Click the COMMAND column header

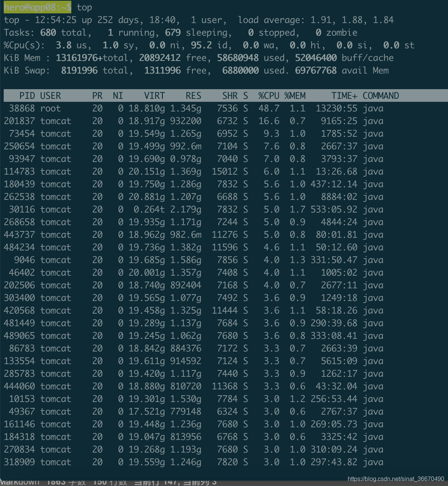(381, 95)
